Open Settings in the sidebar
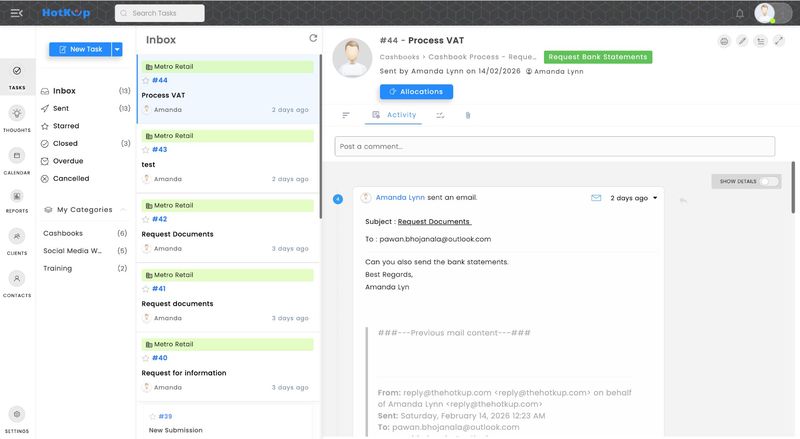 [x=17, y=420]
